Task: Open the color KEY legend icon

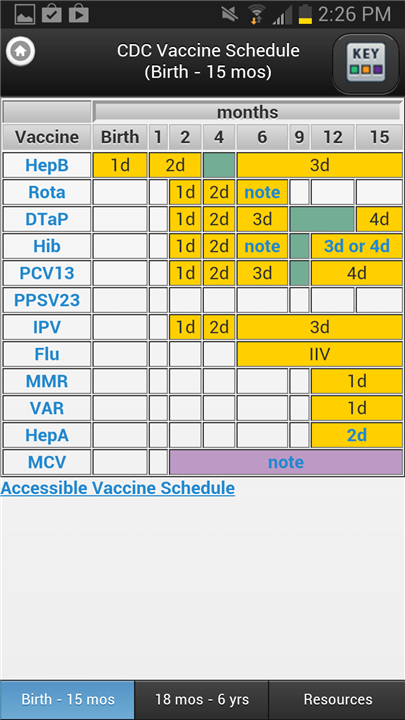Action: pos(366,64)
